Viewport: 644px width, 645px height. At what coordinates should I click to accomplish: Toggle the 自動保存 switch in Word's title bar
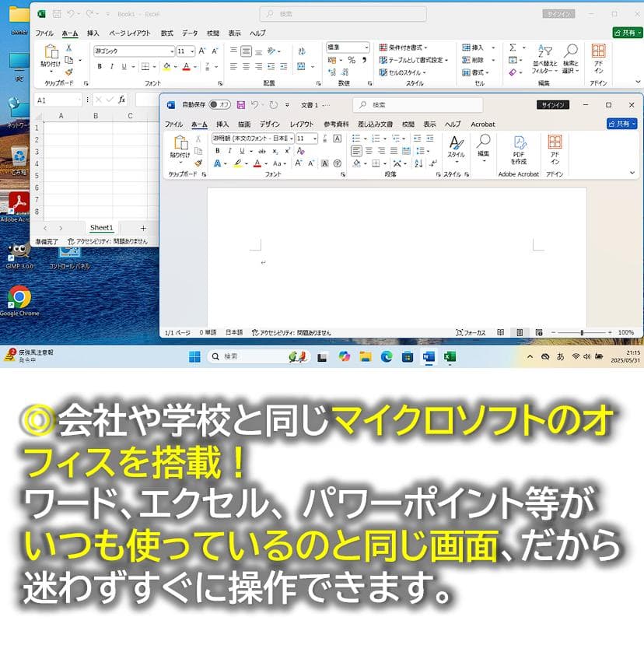pyautogui.click(x=222, y=104)
